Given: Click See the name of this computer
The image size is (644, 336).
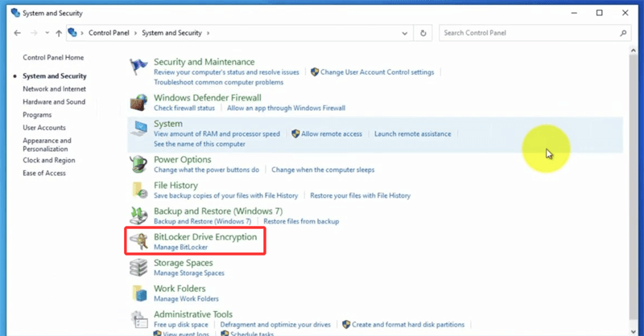Looking at the screenshot, I should pyautogui.click(x=199, y=144).
